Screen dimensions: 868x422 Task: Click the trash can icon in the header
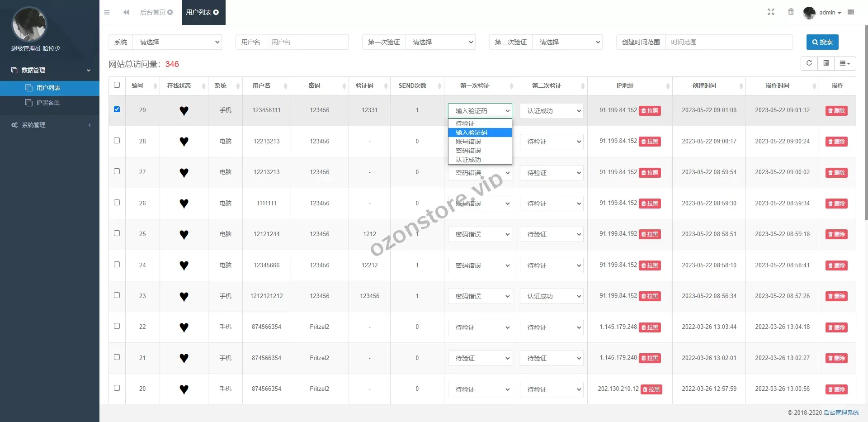pyautogui.click(x=791, y=12)
